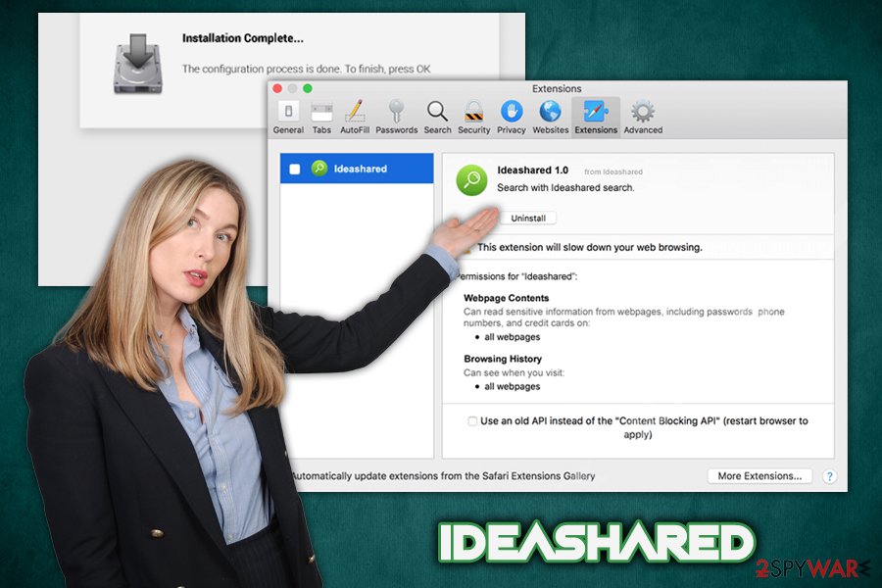Close the Extensions window with red button

pos(277,88)
